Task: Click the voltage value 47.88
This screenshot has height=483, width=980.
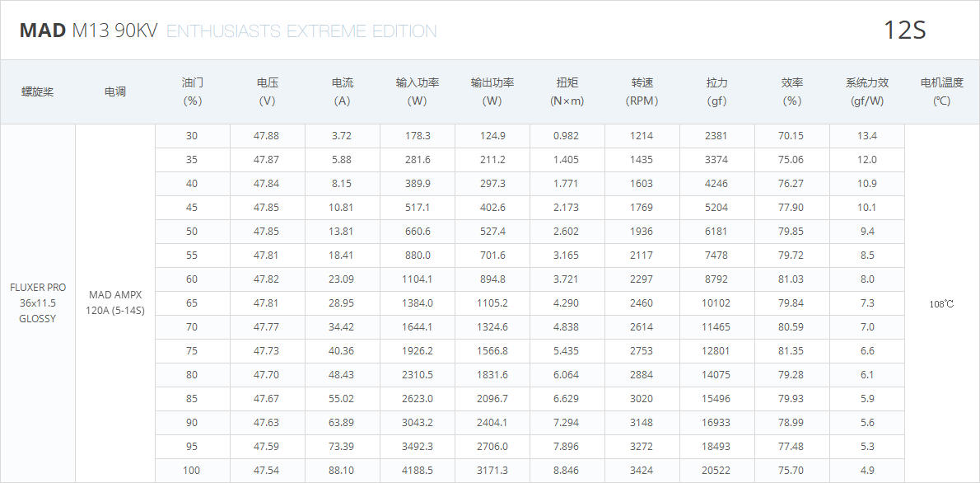Action: 267,136
